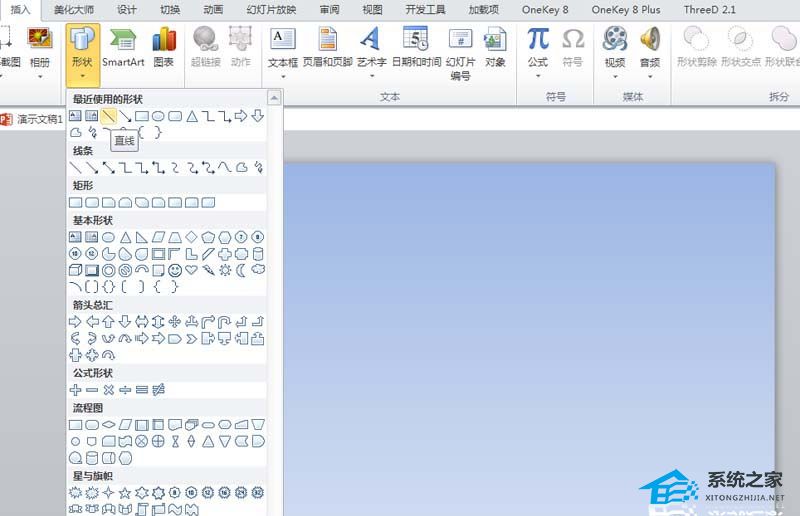Open the ThreeD 2.1 tab

[710, 10]
